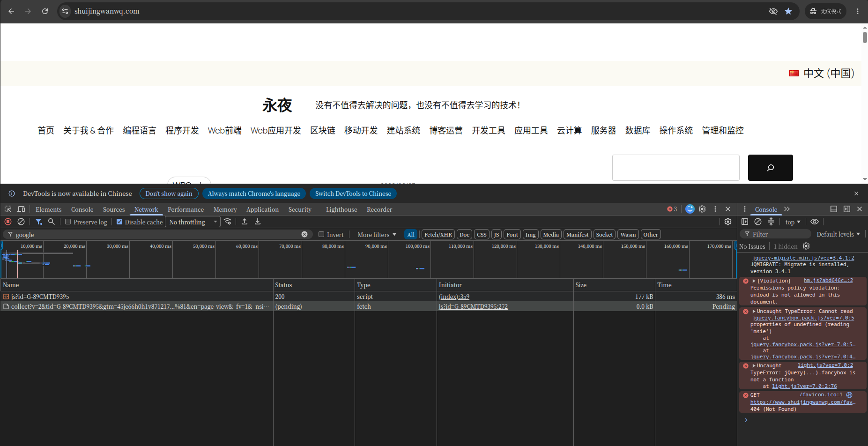The image size is (868, 446).
Task: Open Chrome three-dot menu
Action: pyautogui.click(x=858, y=11)
